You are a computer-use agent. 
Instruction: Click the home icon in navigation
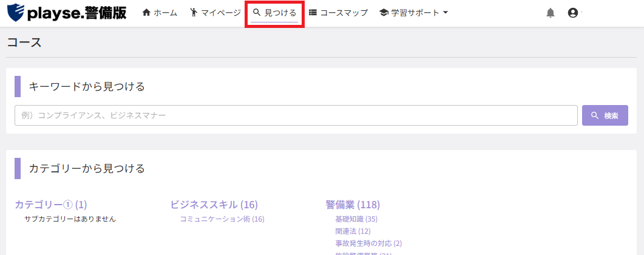coord(146,13)
